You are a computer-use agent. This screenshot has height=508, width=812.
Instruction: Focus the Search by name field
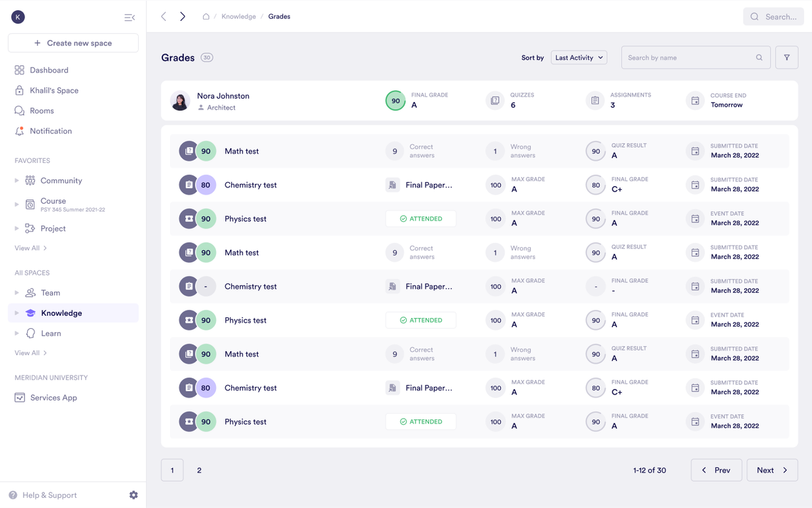tap(696, 57)
